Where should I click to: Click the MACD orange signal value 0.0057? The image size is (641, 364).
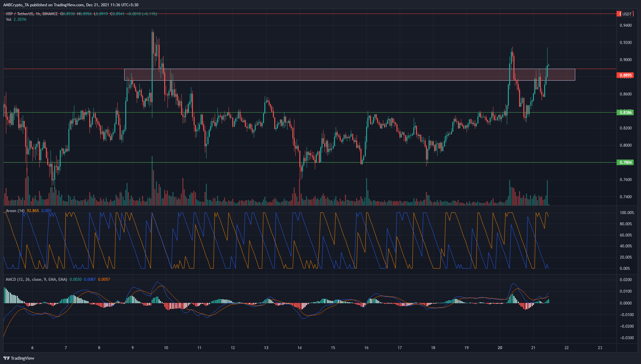click(104, 279)
